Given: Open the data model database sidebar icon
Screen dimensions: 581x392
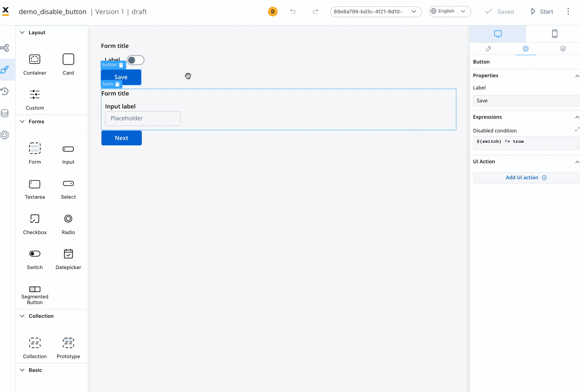Looking at the screenshot, I should pos(5,113).
